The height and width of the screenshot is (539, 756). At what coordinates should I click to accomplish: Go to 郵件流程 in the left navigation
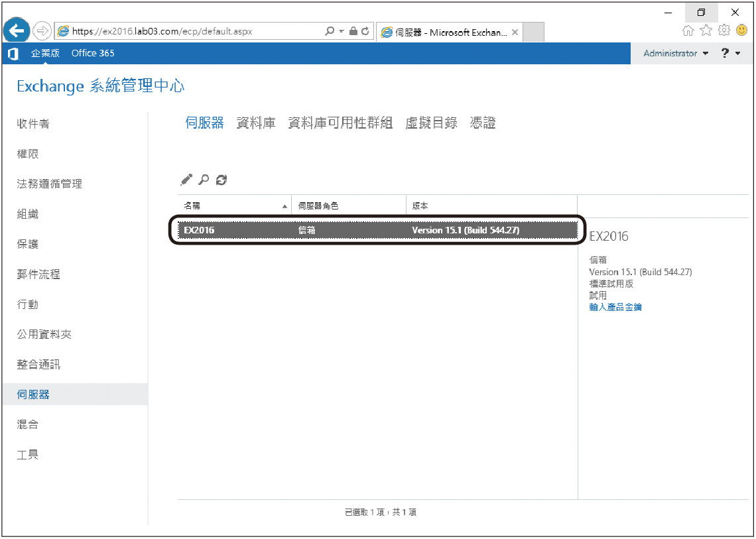[38, 274]
